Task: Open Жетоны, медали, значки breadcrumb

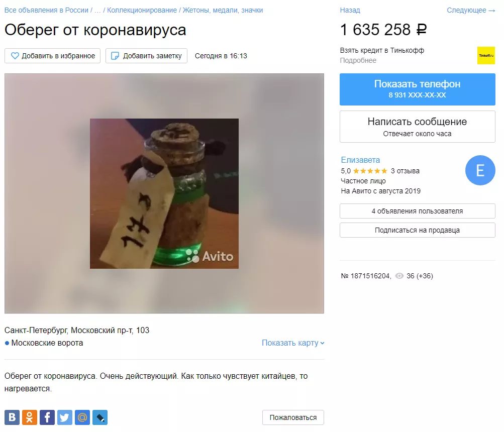Action: click(x=223, y=10)
